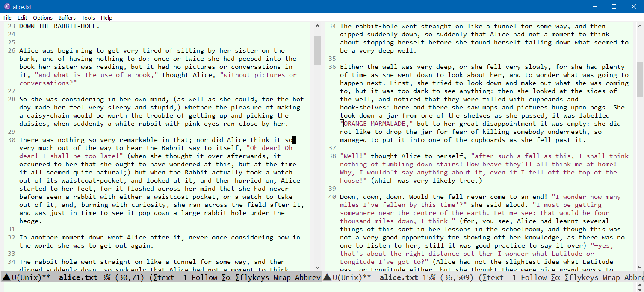Click the alice.txt buffer name in the right mode line
The image size is (644, 292).
399,277
